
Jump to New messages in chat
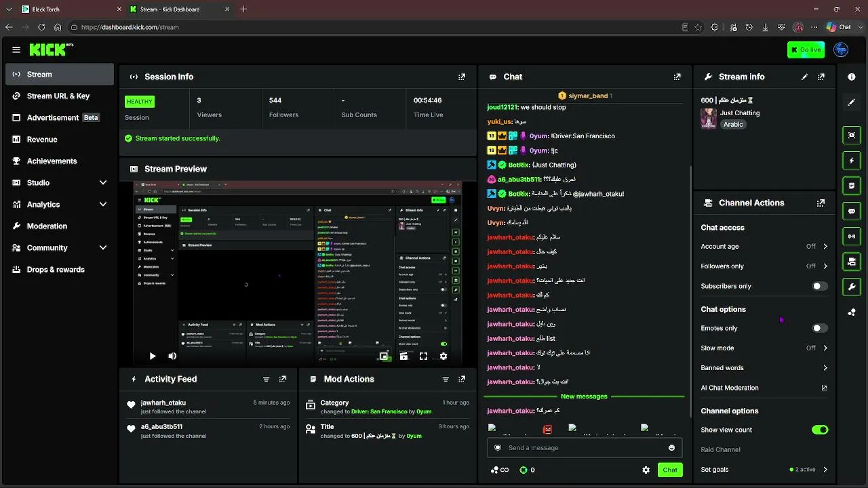[584, 396]
